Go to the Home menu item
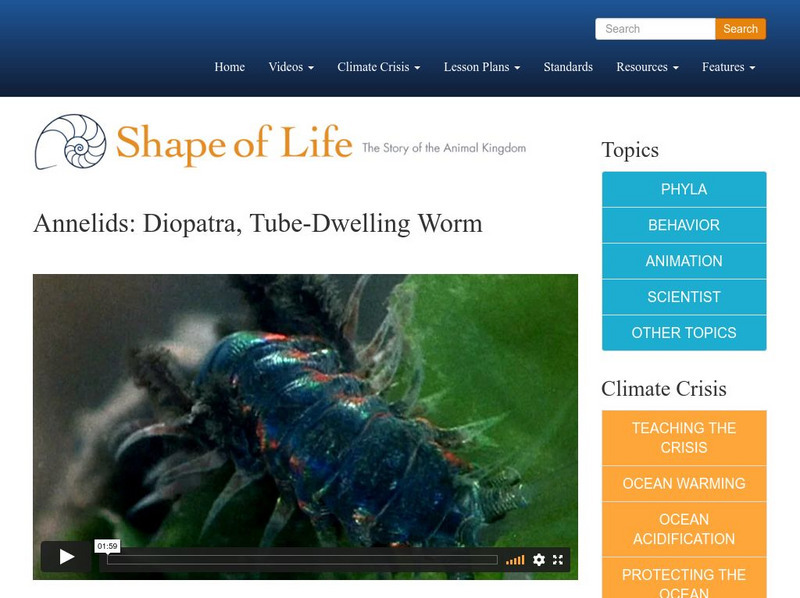The height and width of the screenshot is (598, 800). click(229, 67)
